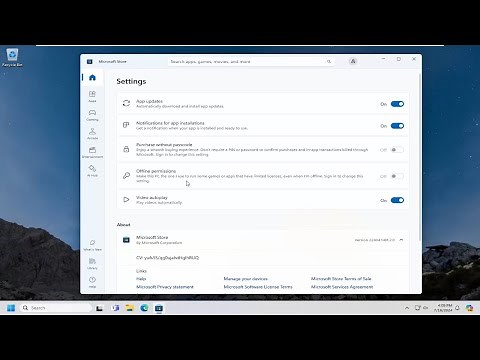Click the Microsoft Store title bar logo
Image resolution: width=480 pixels, height=360 pixels.
[89, 61]
